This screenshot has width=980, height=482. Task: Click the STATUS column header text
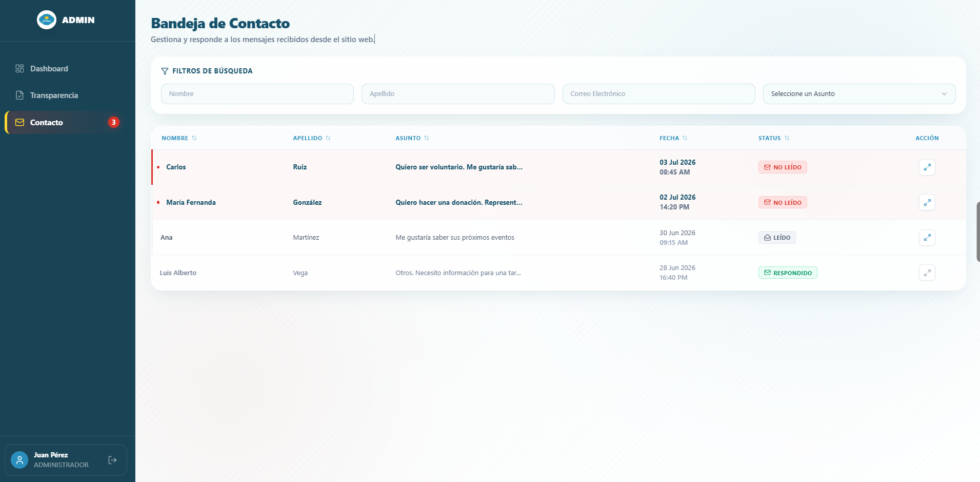(770, 138)
